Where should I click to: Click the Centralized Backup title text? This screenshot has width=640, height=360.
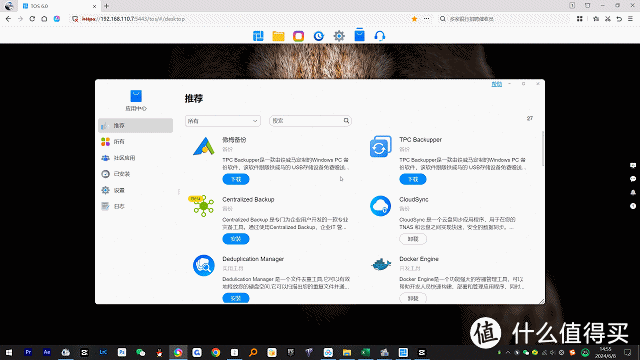(x=248, y=199)
